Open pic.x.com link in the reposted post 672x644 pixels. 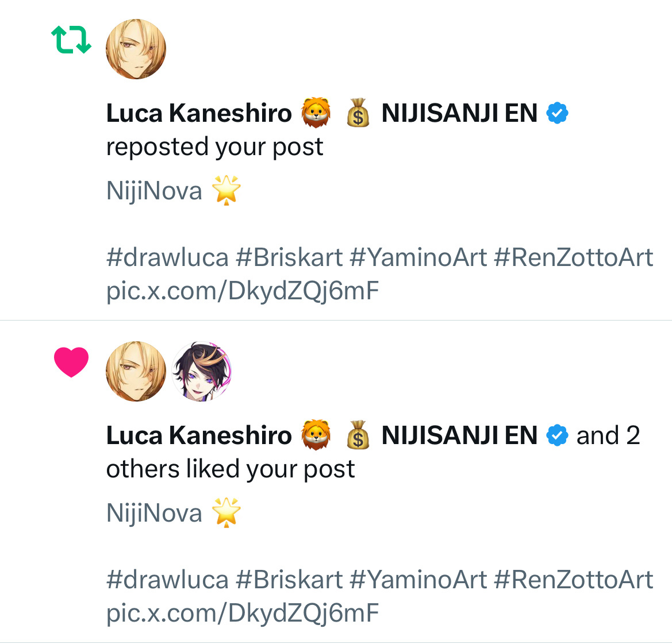243,291
